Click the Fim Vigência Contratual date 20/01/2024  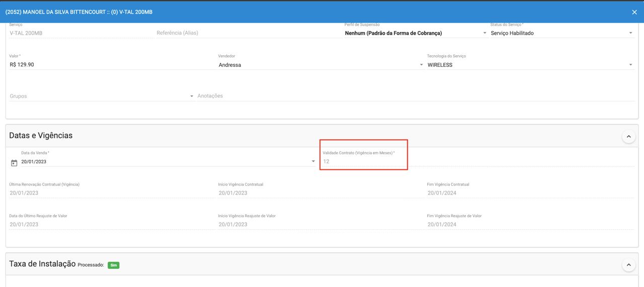coord(530,193)
